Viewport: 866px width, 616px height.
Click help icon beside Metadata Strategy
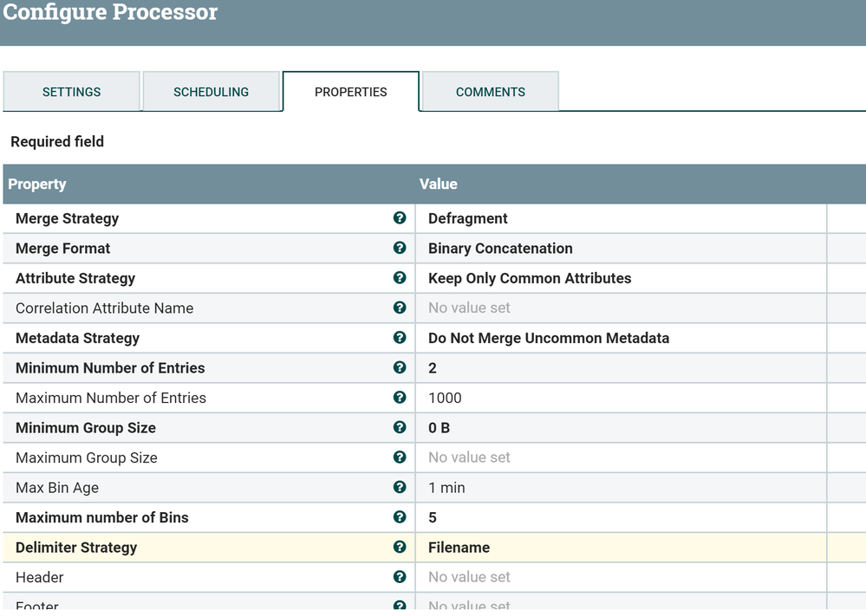pyautogui.click(x=400, y=338)
